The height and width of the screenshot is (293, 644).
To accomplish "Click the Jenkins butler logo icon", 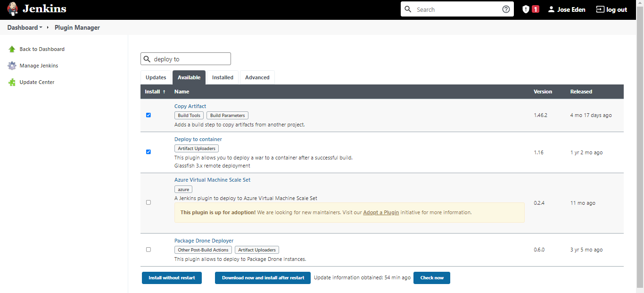I will pos(13,9).
